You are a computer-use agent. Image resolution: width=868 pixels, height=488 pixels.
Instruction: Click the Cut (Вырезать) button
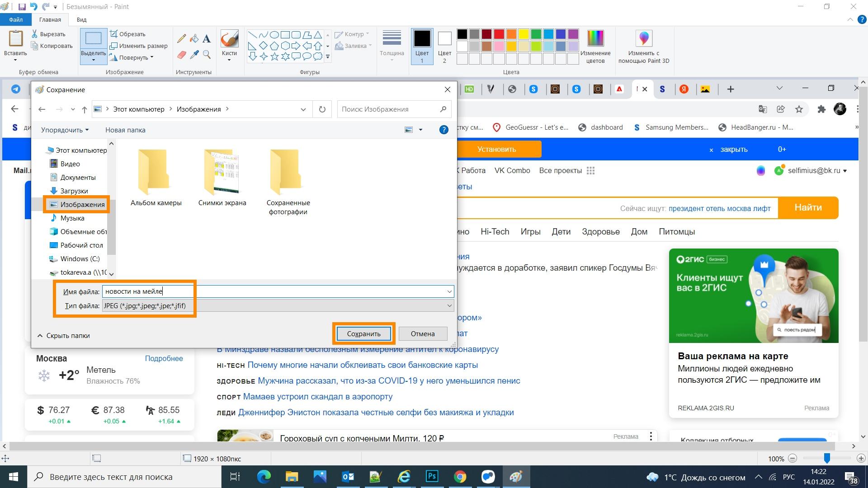pos(49,34)
